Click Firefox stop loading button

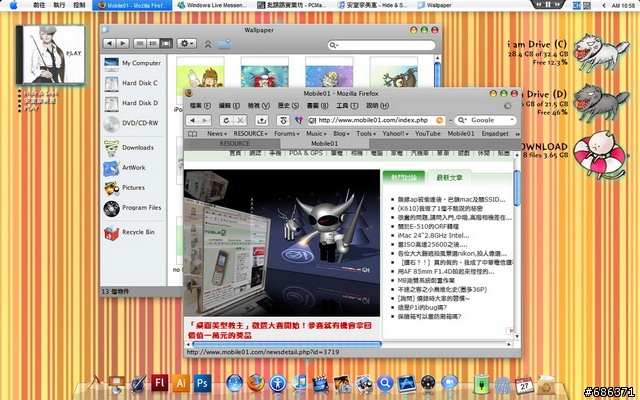coord(240,120)
